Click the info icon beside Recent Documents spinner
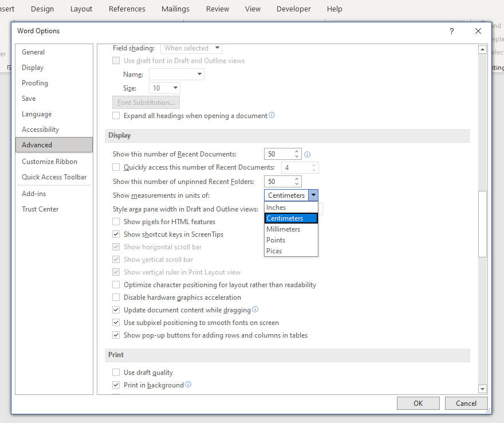Viewport: 504px width, 423px height. [x=308, y=154]
